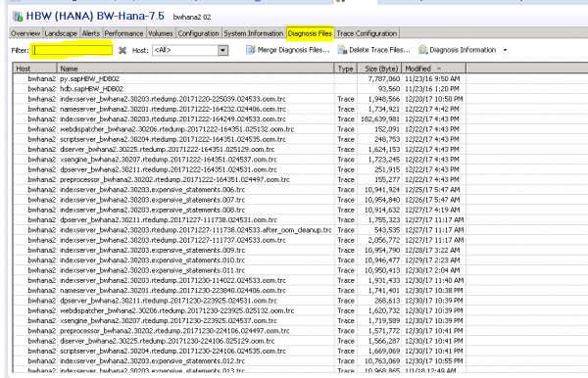Click the Merge Diagnosis Files icon
Image resolution: width=588 pixels, height=378 pixels.
[x=251, y=50]
